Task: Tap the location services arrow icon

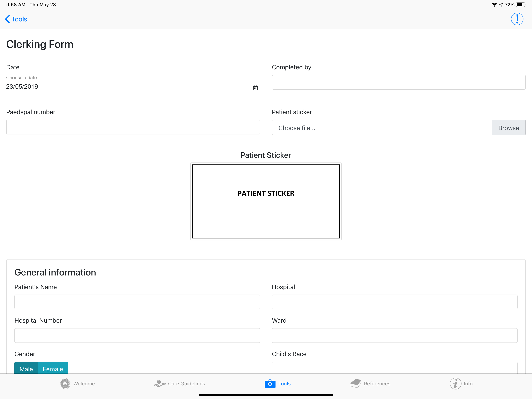Action: pos(501,4)
